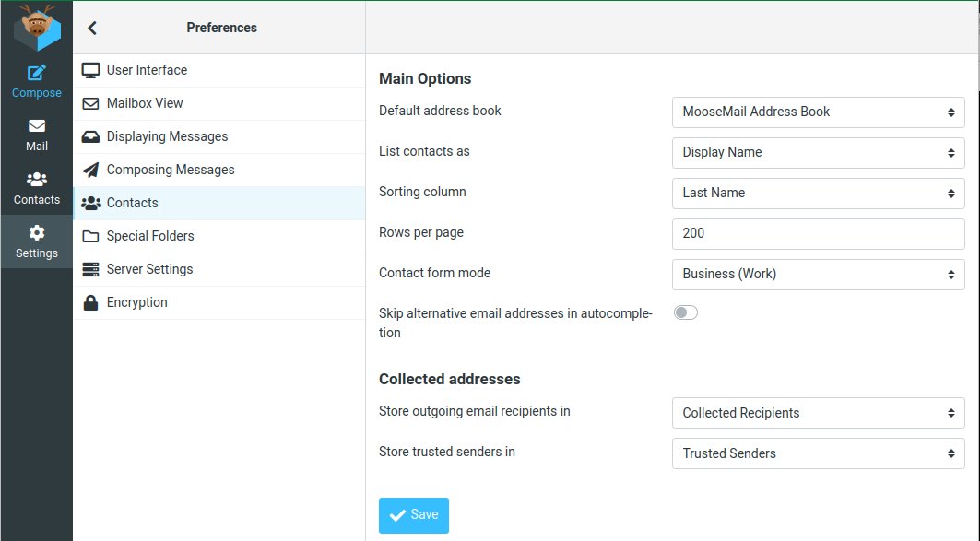Image resolution: width=980 pixels, height=541 pixels.
Task: Click the eye icon for Displaying Messages
Action: tap(89, 136)
